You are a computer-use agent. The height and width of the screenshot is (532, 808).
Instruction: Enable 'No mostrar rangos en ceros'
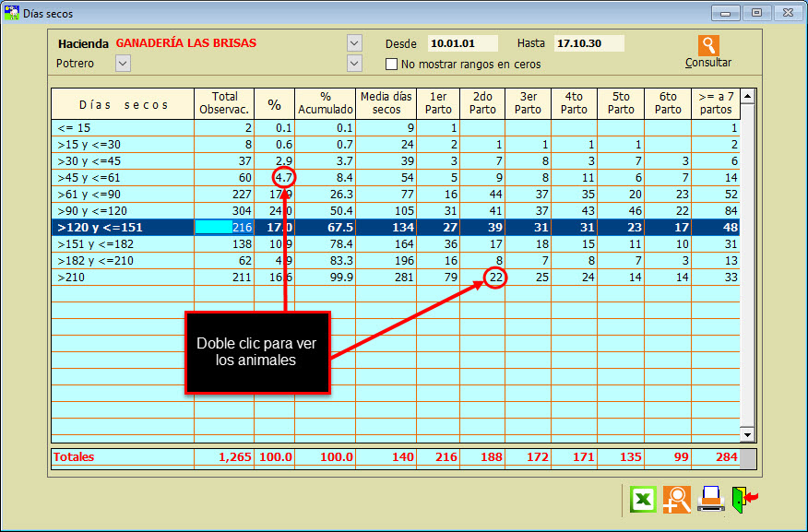pyautogui.click(x=392, y=65)
